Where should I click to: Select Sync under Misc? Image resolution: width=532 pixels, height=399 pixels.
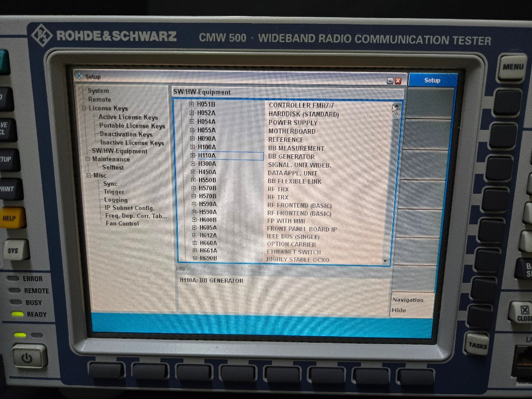(x=110, y=184)
